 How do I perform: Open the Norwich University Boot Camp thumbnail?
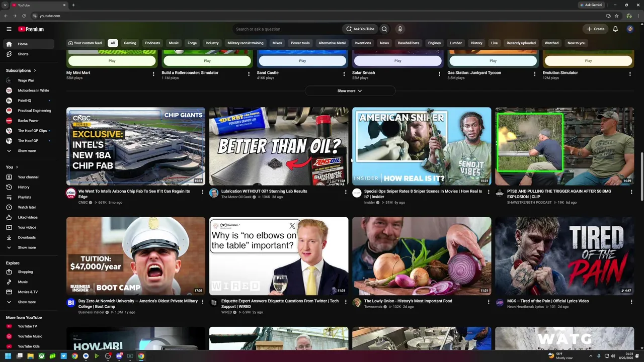pos(136,256)
